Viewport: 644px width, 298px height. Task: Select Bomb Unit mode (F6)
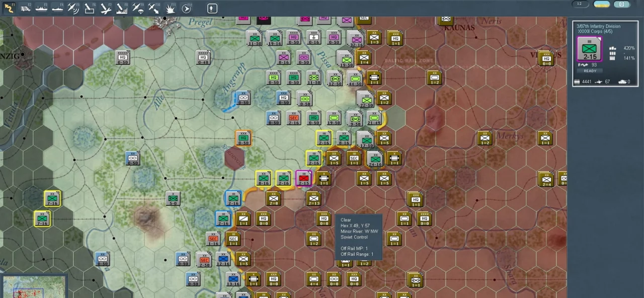[x=90, y=8]
